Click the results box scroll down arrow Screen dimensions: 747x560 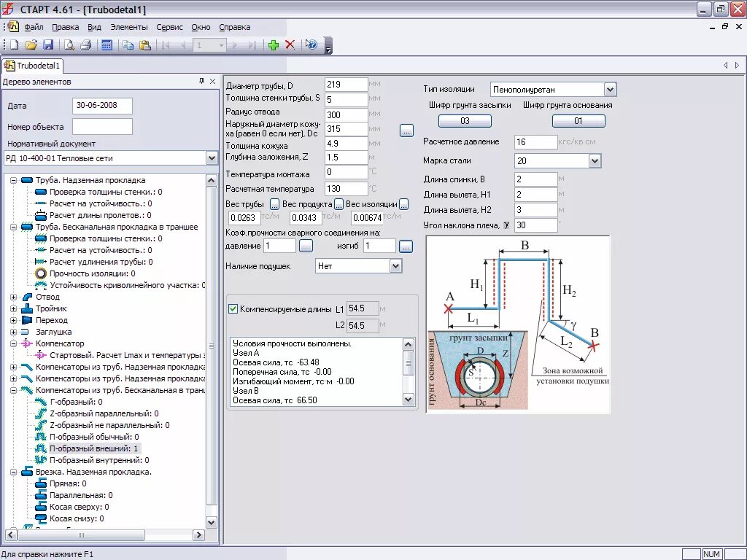coord(409,400)
